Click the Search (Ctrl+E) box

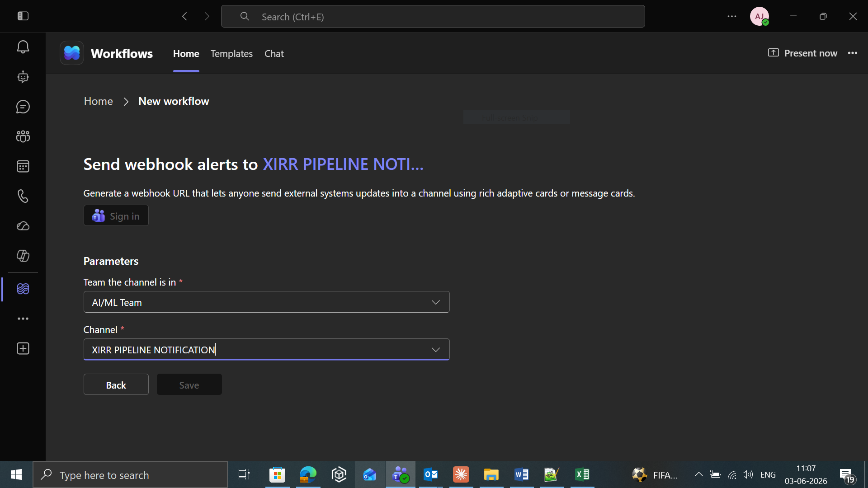click(433, 17)
